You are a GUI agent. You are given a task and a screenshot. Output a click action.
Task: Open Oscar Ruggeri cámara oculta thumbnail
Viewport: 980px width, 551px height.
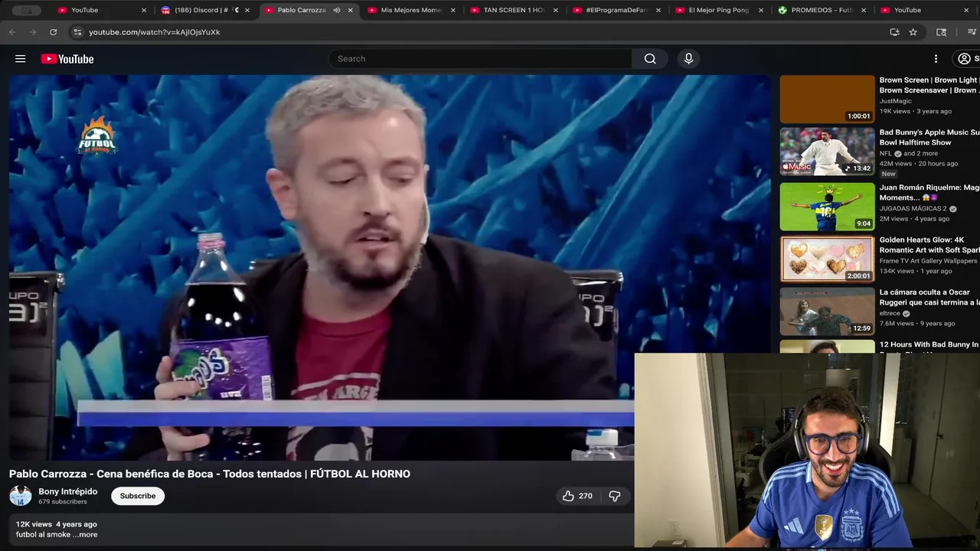pyautogui.click(x=827, y=311)
